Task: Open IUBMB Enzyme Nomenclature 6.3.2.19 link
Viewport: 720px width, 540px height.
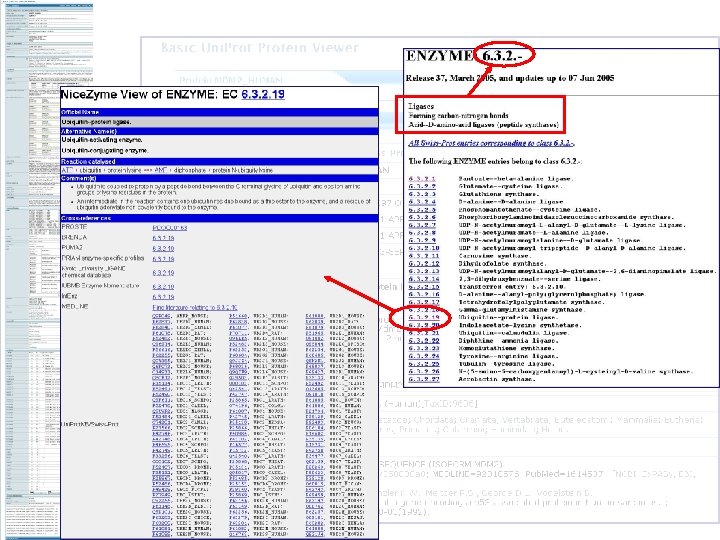Action: point(163,287)
